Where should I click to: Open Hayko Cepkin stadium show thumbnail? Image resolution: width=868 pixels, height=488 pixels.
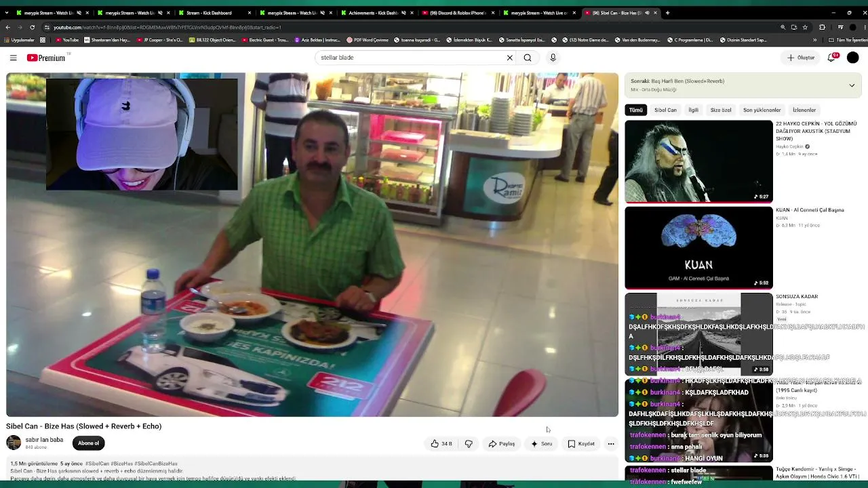(698, 161)
